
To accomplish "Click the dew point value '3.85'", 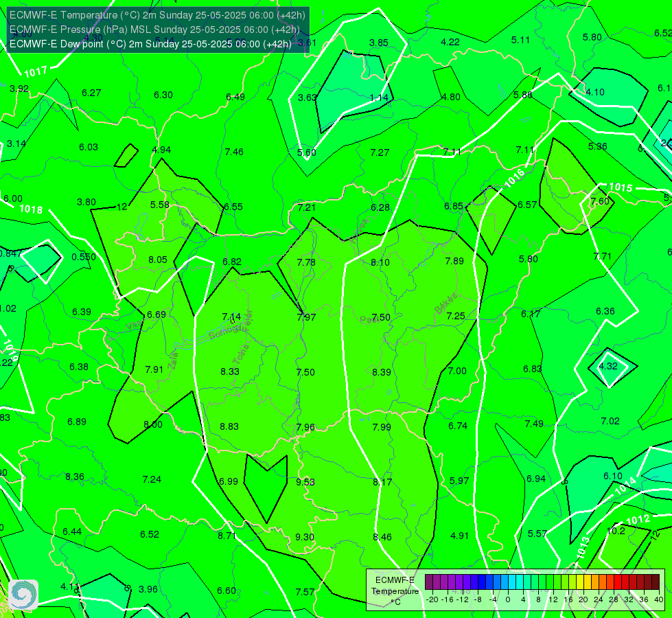I will point(379,43).
